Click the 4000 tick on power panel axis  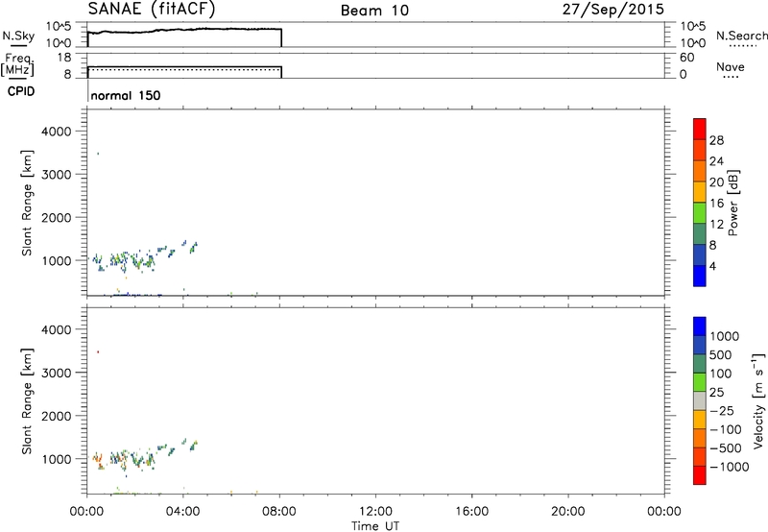point(57,132)
